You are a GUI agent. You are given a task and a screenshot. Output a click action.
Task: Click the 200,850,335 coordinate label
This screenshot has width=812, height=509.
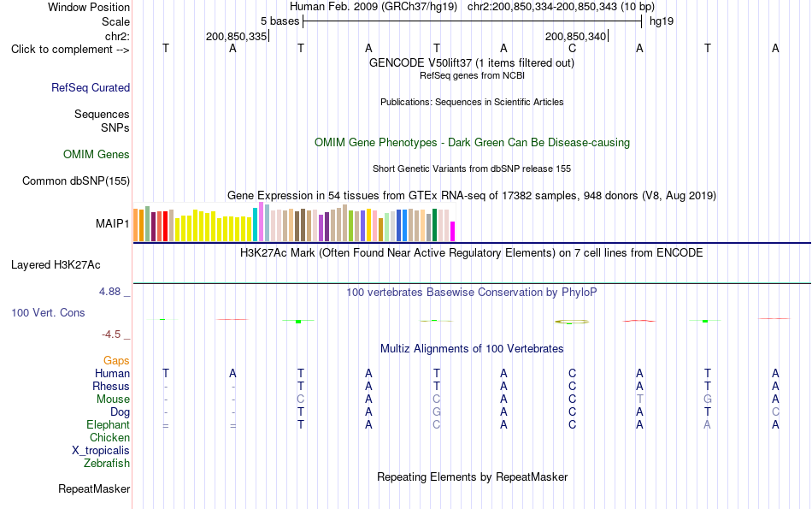[236, 36]
